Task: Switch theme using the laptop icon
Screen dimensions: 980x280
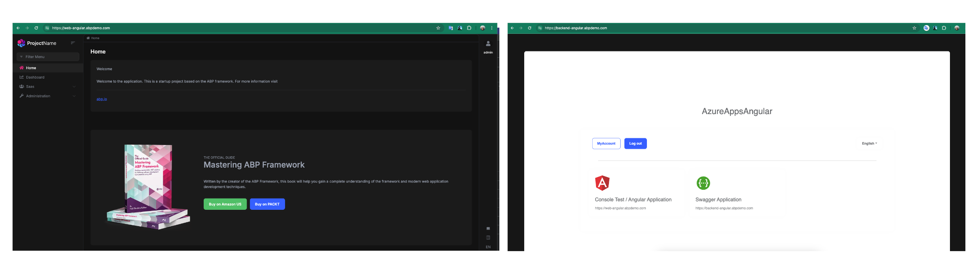Action: 488,229
